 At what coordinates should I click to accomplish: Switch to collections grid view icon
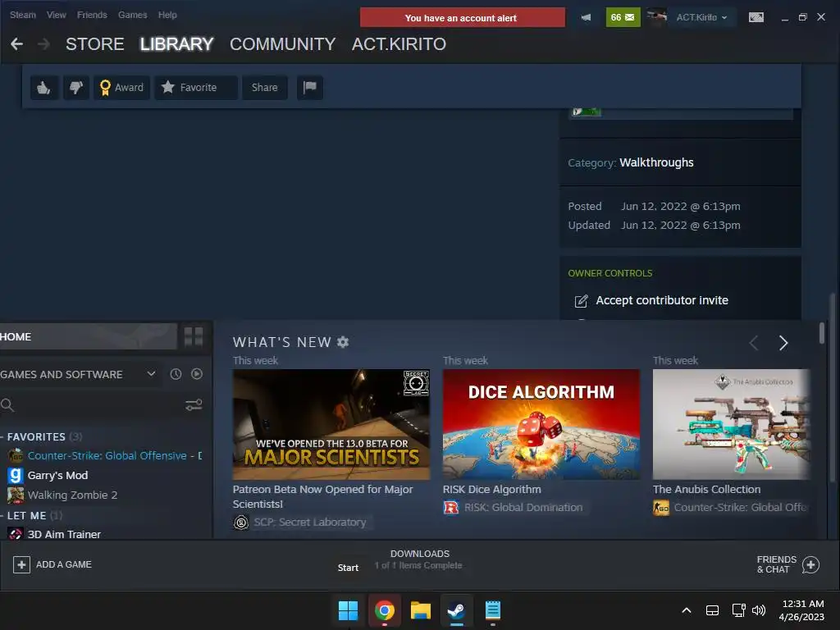coord(194,336)
